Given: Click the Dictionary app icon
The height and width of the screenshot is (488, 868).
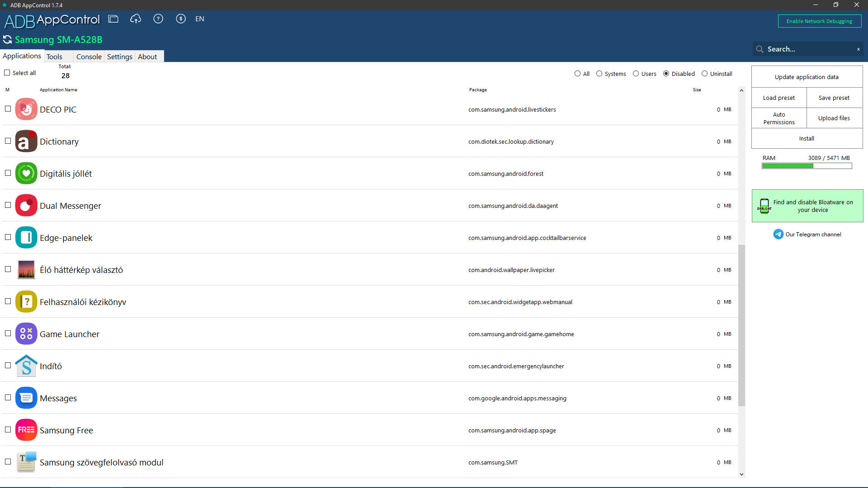Looking at the screenshot, I should point(26,141).
